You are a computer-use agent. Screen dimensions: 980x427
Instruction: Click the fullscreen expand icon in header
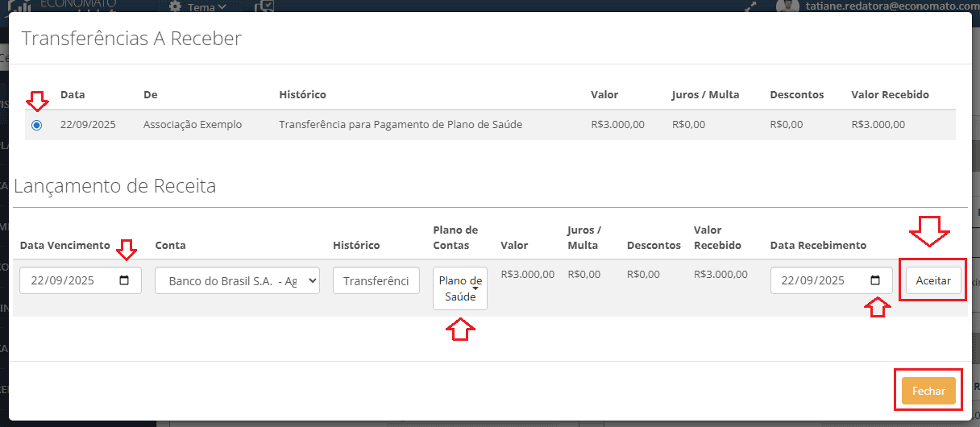[751, 6]
